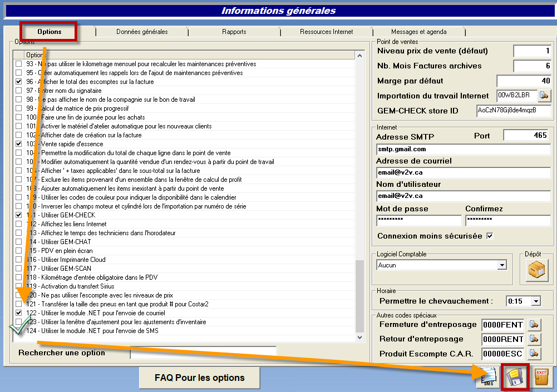Focus the Niveau prix de vente field

coord(532,51)
